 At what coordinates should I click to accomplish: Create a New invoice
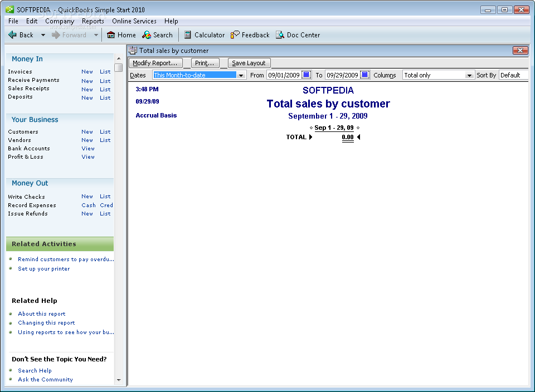(87, 72)
